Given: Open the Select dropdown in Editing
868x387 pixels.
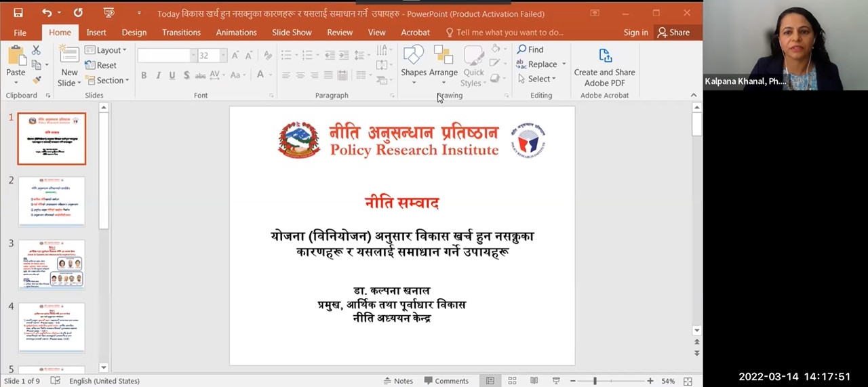Looking at the screenshot, I should [x=536, y=79].
